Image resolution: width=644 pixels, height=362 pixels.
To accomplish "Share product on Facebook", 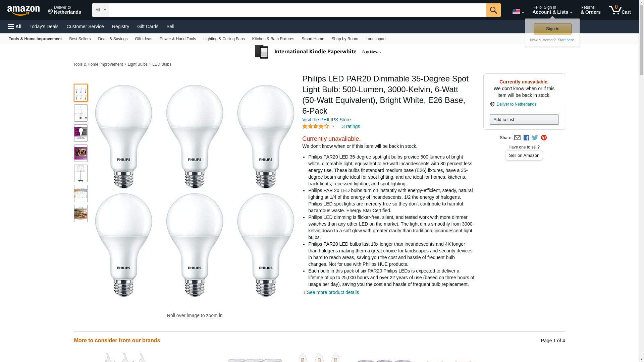I will (526, 138).
